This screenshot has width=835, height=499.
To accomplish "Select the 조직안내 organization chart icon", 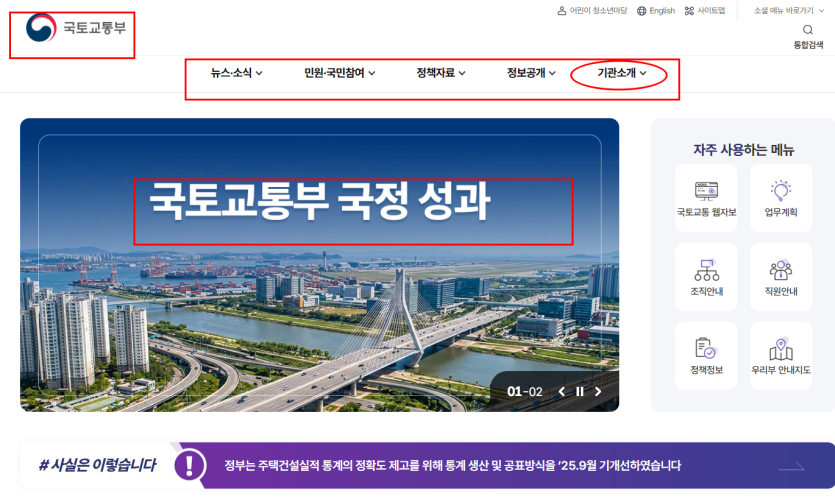I will point(706,270).
